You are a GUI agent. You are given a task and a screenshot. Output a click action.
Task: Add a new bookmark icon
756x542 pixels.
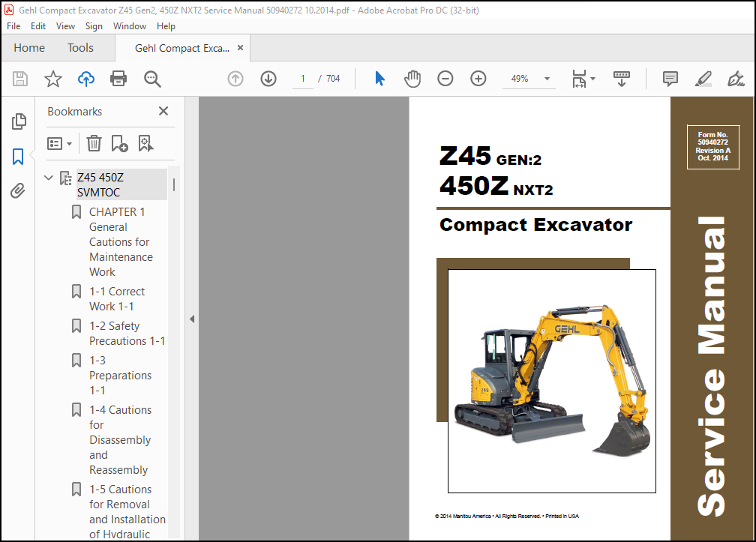(x=119, y=144)
